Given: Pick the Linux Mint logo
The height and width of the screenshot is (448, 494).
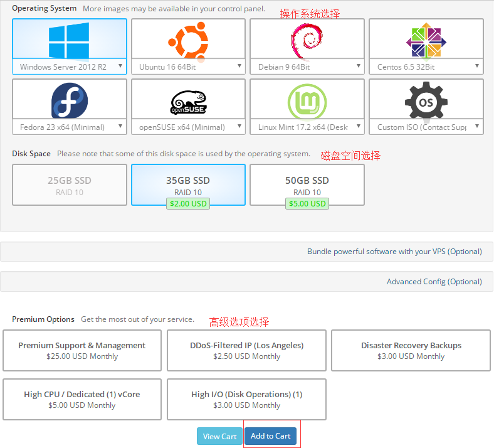Looking at the screenshot, I should [307, 102].
